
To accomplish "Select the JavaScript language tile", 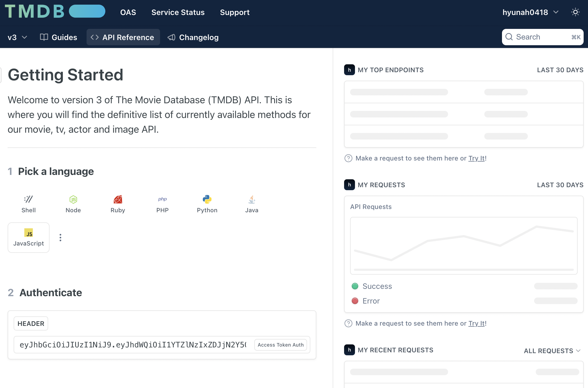I will pyautogui.click(x=29, y=237).
